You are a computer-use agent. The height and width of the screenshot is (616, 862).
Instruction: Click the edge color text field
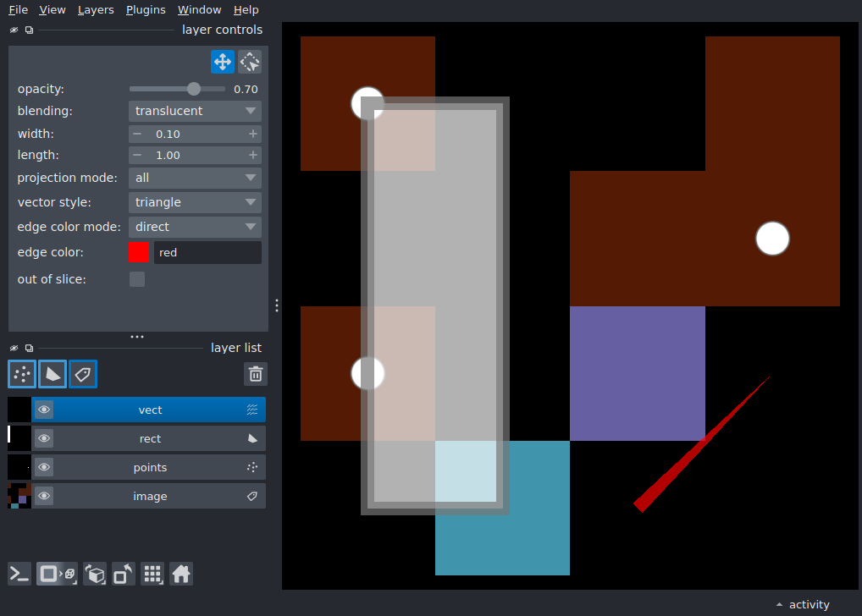[207, 252]
